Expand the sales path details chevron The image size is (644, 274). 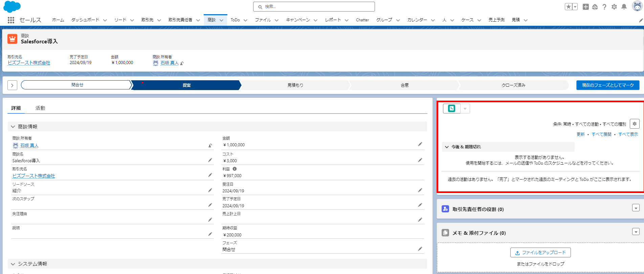click(x=12, y=85)
